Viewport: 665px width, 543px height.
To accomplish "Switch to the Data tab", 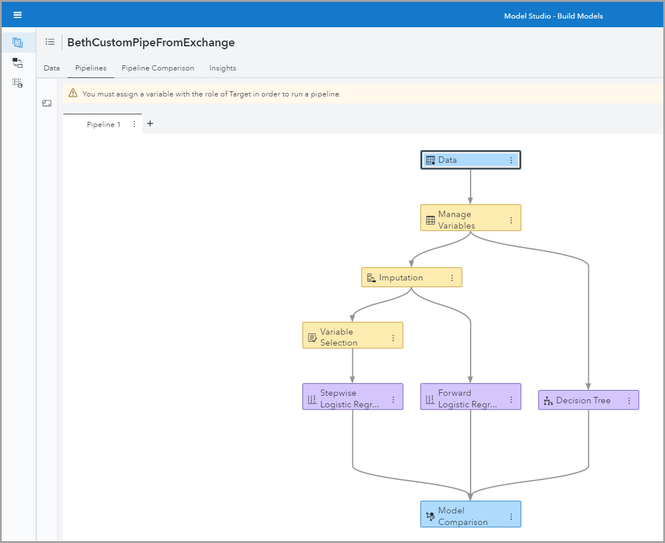I will pyautogui.click(x=51, y=68).
